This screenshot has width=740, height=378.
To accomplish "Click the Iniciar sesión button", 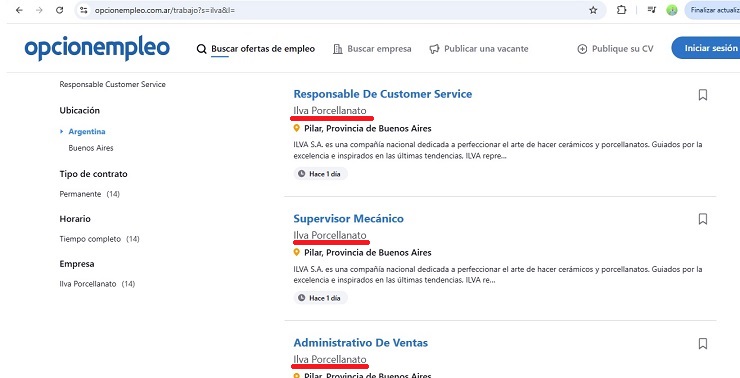I will (708, 48).
